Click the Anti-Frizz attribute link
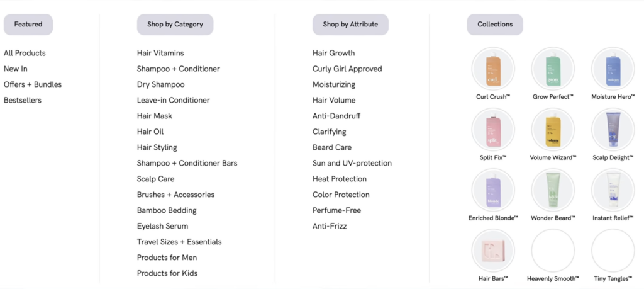The width and height of the screenshot is (644, 289). pyautogui.click(x=330, y=226)
